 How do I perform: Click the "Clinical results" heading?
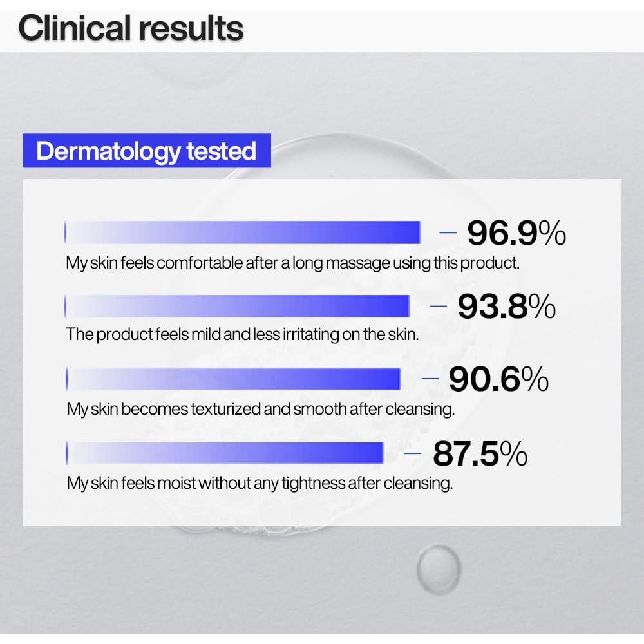tap(131, 28)
